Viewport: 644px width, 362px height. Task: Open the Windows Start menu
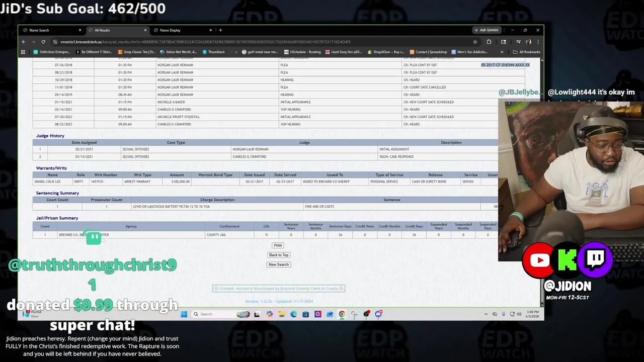184,314
